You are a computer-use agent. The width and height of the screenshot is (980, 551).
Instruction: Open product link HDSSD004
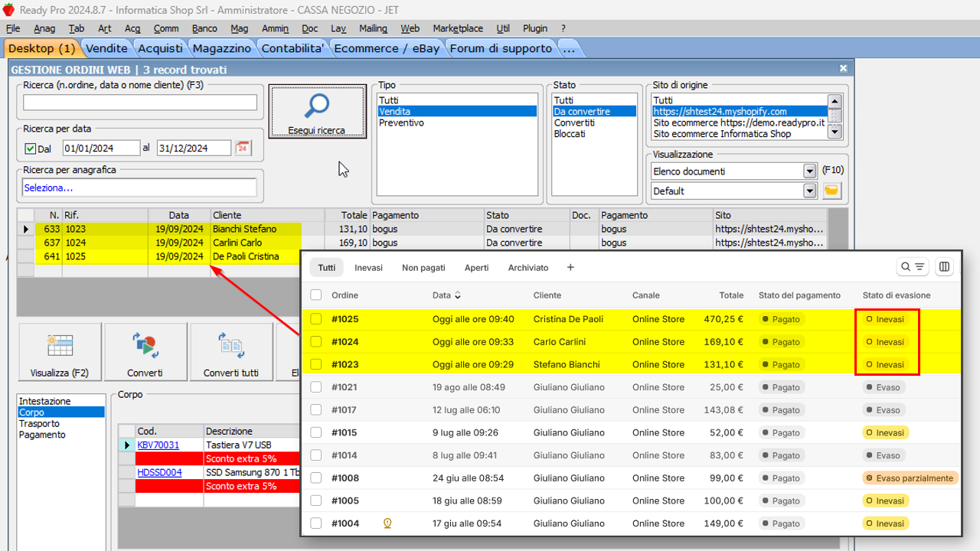coord(159,472)
